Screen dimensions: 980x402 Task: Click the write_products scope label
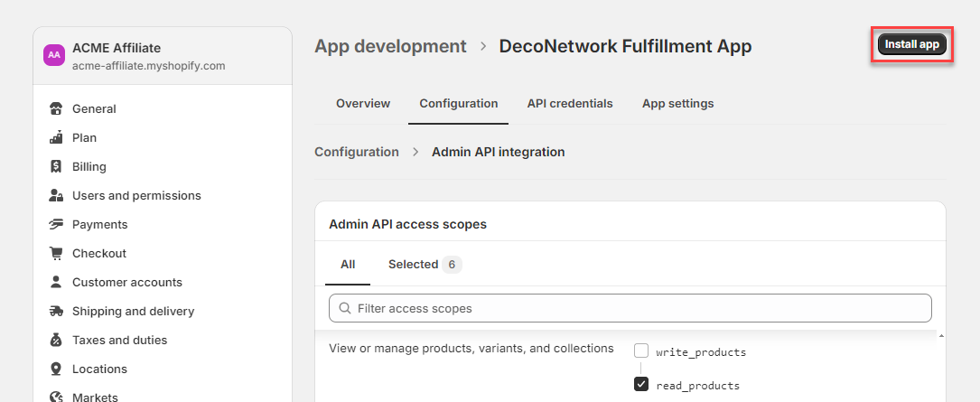click(701, 352)
